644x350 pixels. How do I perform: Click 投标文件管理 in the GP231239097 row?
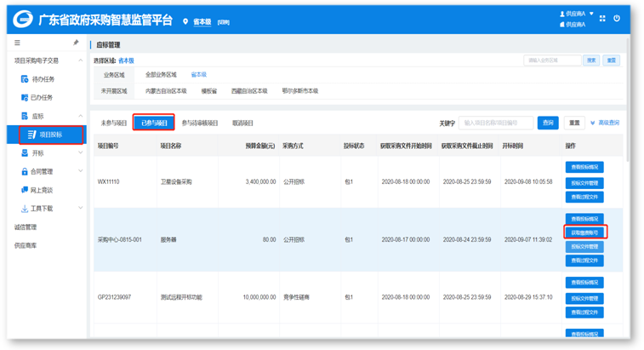(584, 299)
